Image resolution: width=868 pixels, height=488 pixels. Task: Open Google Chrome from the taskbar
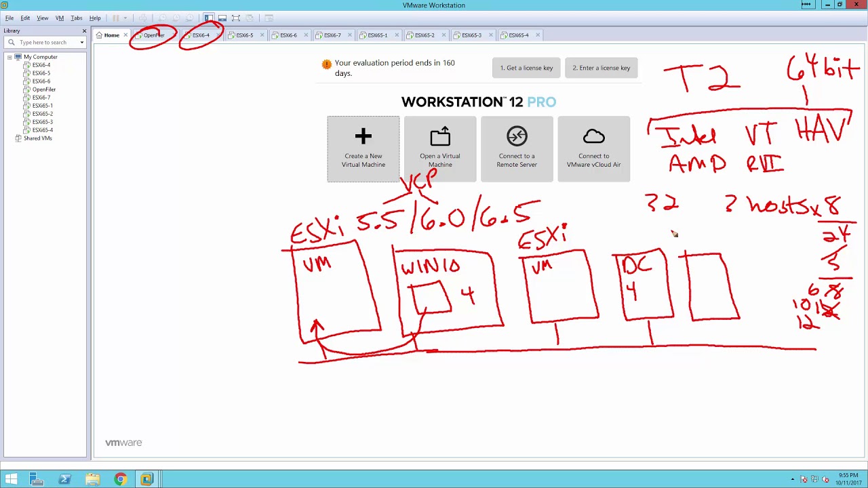point(120,479)
